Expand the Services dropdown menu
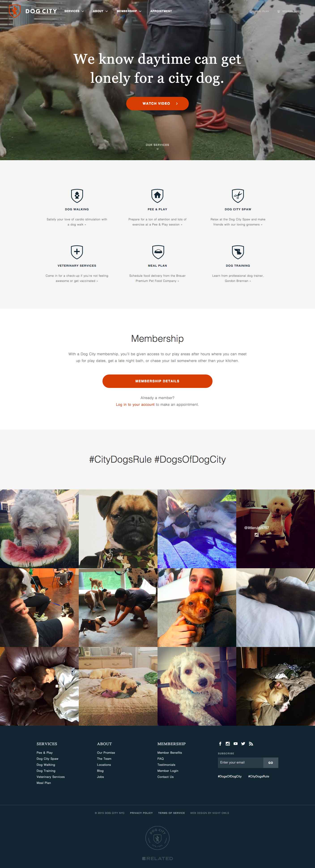Image resolution: width=315 pixels, height=868 pixels. coord(74,11)
